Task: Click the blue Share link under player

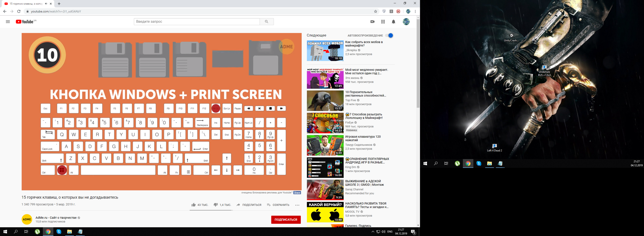Action: [297, 193]
